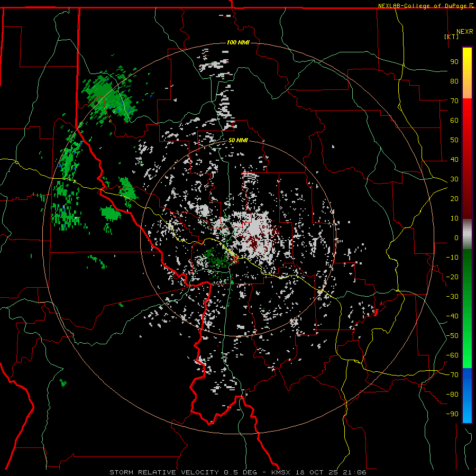The height and width of the screenshot is (476, 476).
Task: Click the 50 knot scale label
Action: click(454, 140)
